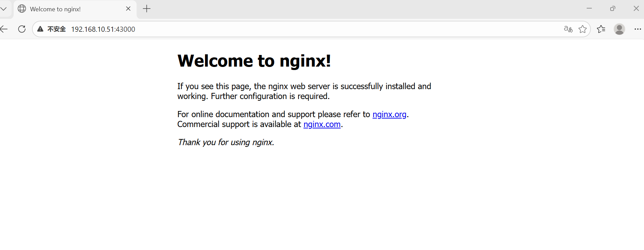Open the favorites list icon

coord(601,29)
